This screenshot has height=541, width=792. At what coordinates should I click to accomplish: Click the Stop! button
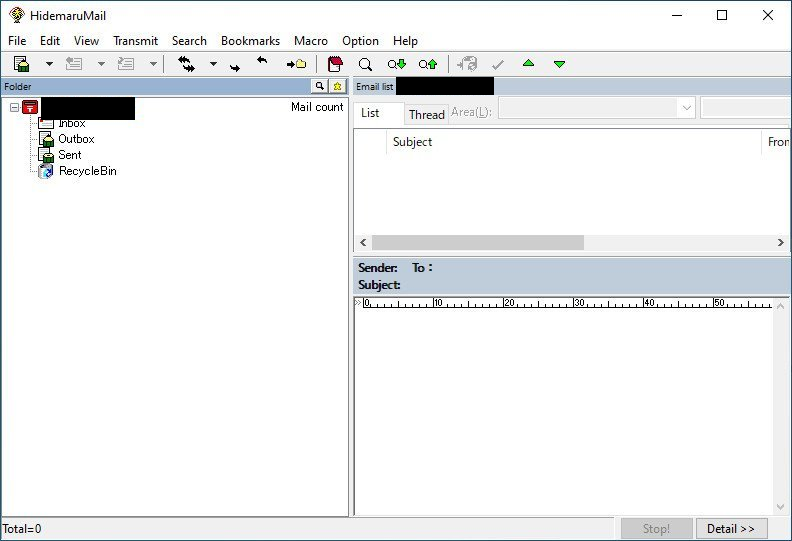tap(656, 529)
